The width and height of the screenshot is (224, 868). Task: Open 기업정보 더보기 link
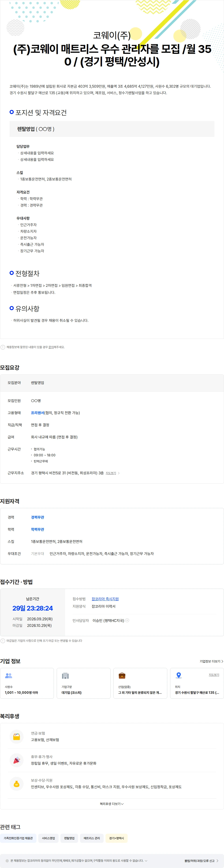[x=212, y=661]
